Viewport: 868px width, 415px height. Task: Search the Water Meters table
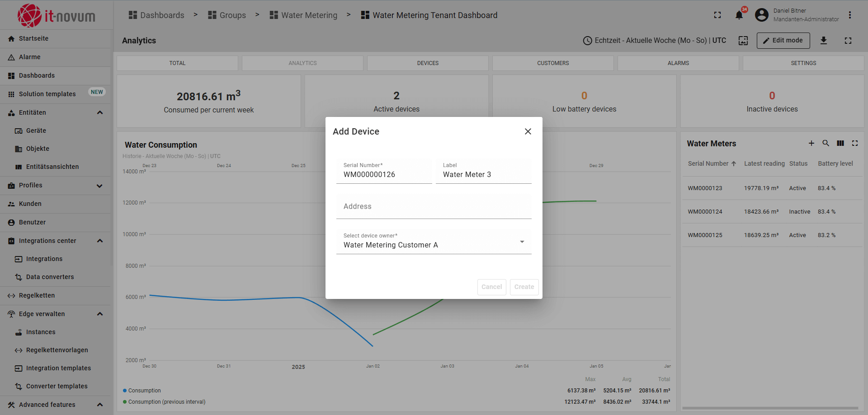click(826, 143)
